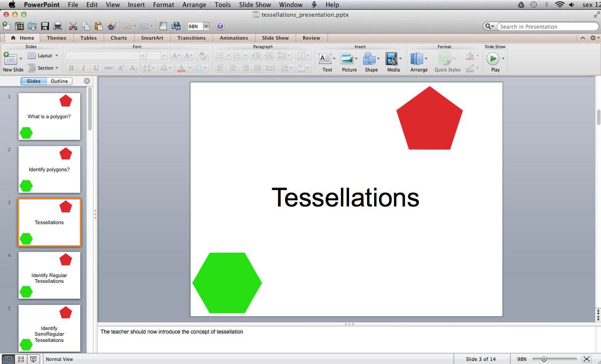Insert a Text box from the ribbon
Image resolution: width=601 pixels, height=364 pixels.
pos(327,60)
